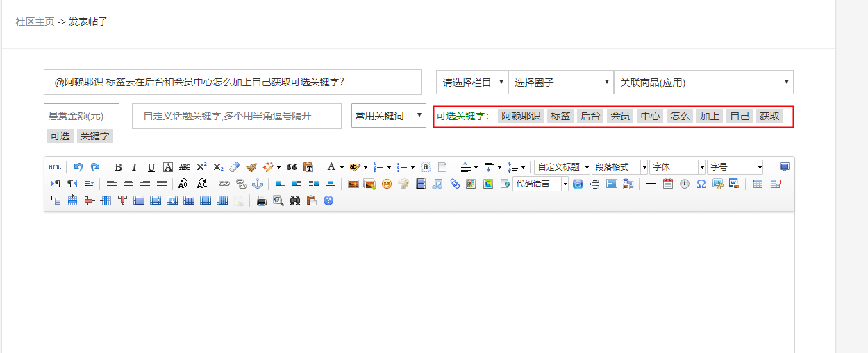Viewport: 868px width, 353px height.
Task: Toggle italic text formatting
Action: 134,167
